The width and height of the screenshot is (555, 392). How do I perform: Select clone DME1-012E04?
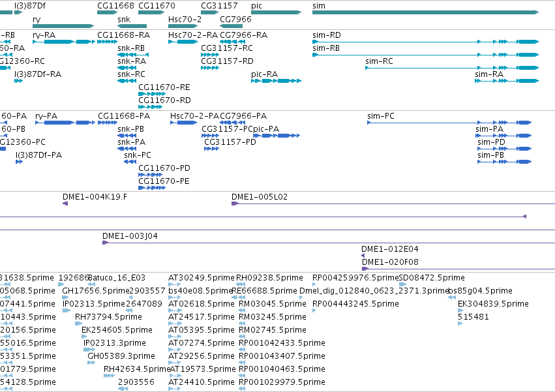click(363, 256)
